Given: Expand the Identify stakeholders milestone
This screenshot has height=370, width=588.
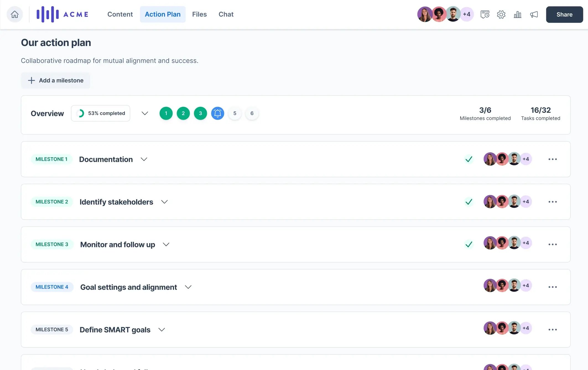Looking at the screenshot, I should point(164,202).
